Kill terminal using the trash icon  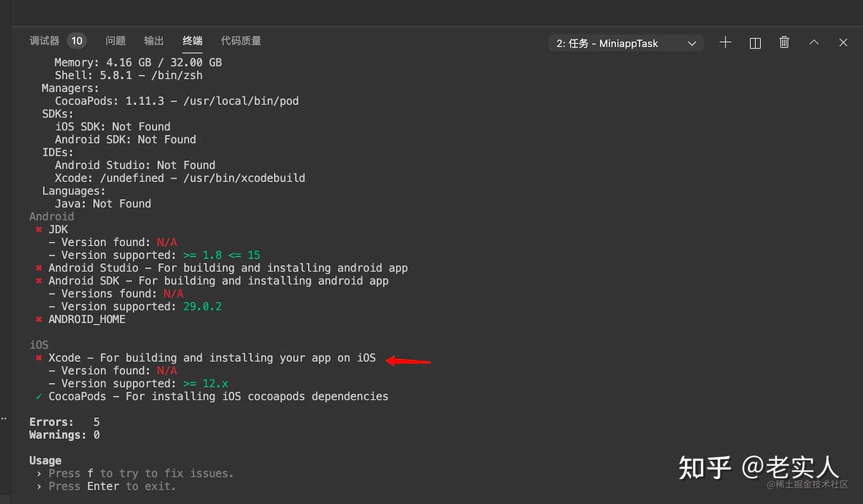pos(784,43)
